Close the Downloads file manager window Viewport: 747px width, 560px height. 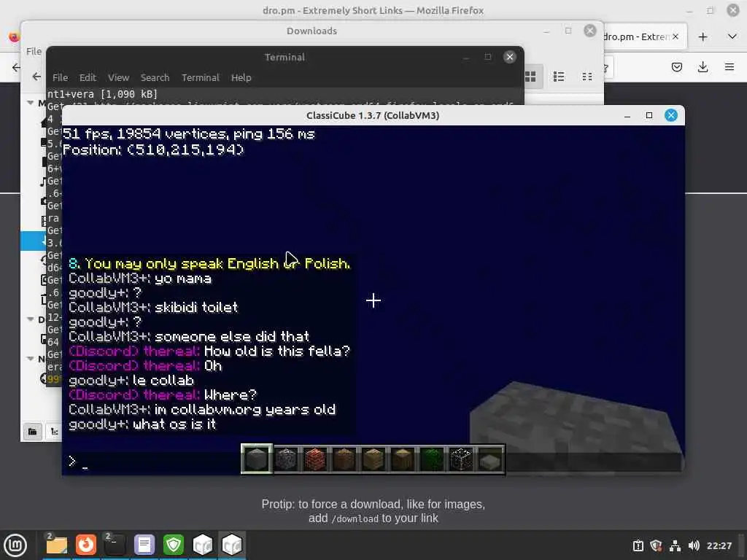[589, 31]
